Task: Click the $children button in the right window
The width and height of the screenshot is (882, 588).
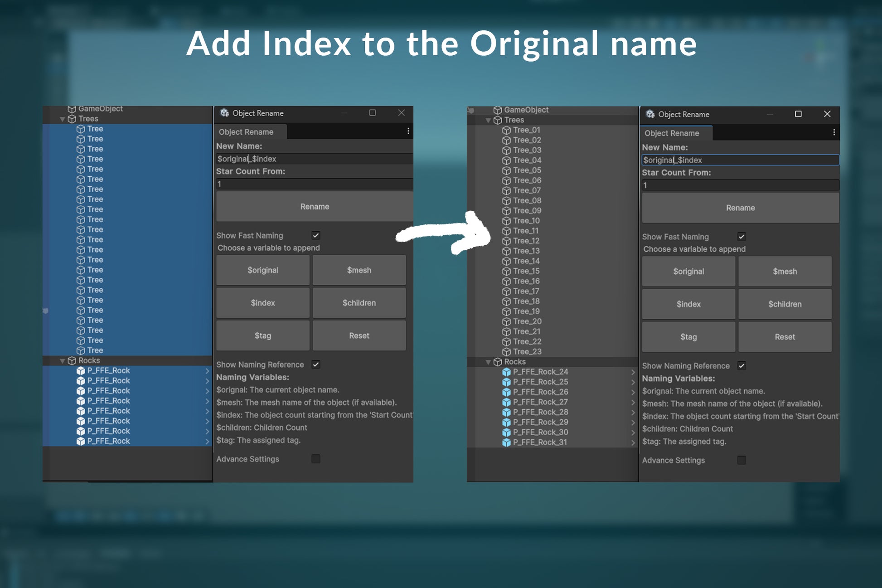Action: coord(785,304)
